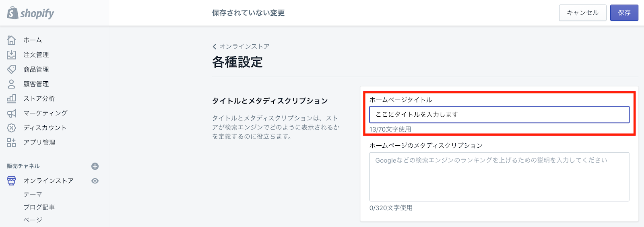Viewport: 644px width, 227px height.
Task: Click the アプリ管理 apps grid icon
Action: [x=12, y=142]
